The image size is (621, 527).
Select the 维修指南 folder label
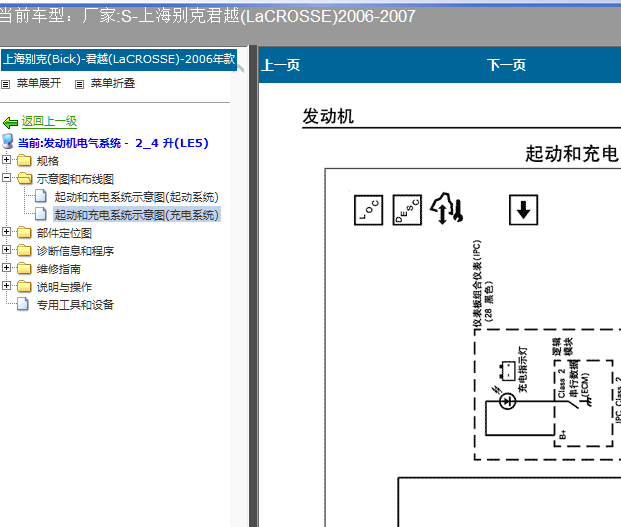point(59,269)
